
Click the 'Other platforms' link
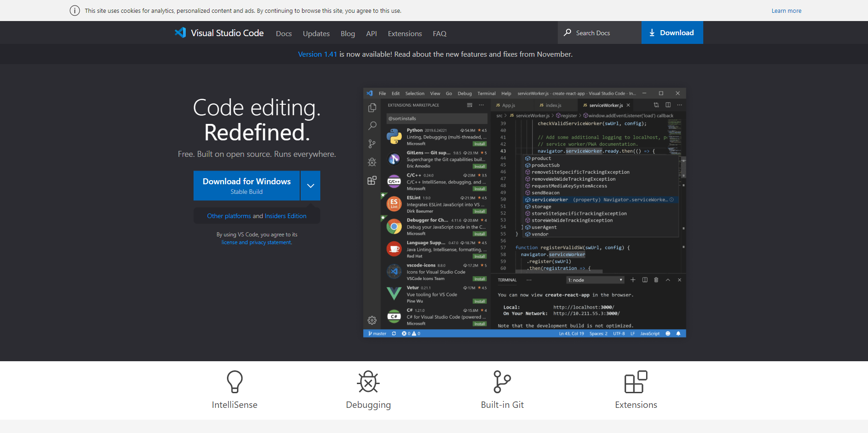tap(229, 215)
